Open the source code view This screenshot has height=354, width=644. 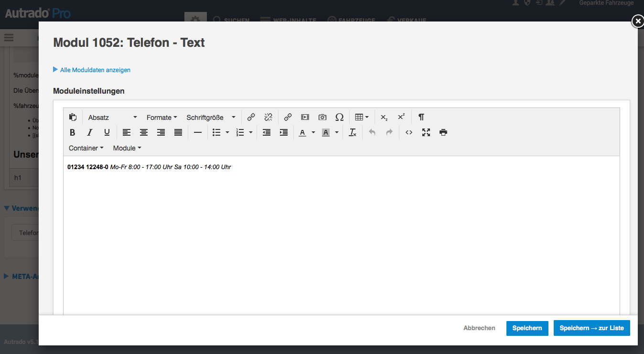tap(409, 132)
